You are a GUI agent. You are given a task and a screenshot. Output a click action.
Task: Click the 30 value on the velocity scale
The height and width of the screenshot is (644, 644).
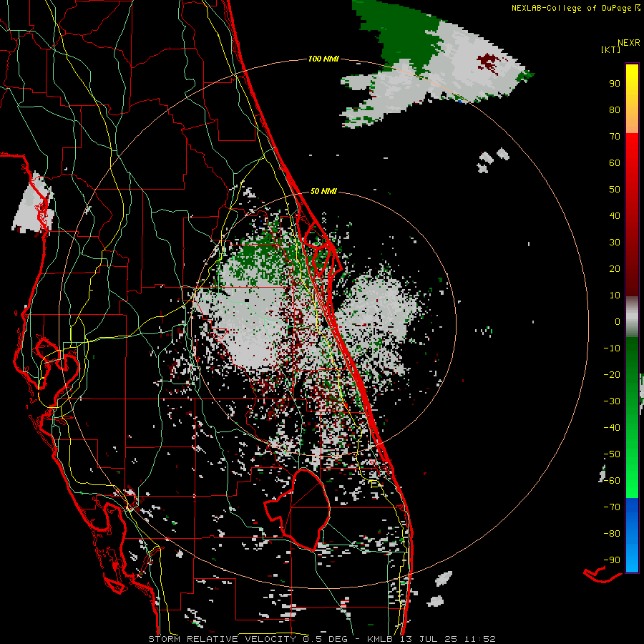615,243
